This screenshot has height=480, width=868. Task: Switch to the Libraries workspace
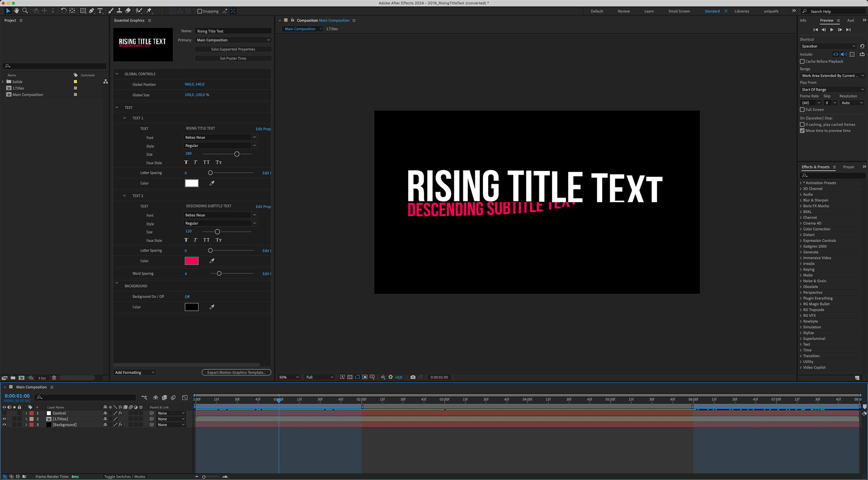click(x=741, y=11)
